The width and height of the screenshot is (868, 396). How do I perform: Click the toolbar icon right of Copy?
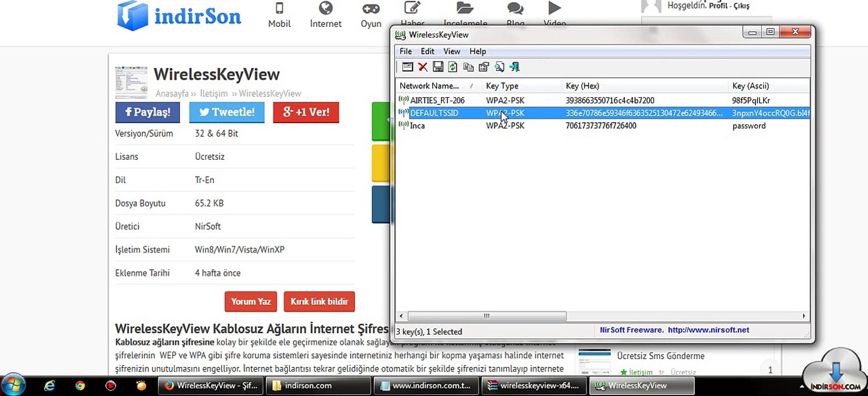[x=484, y=67]
